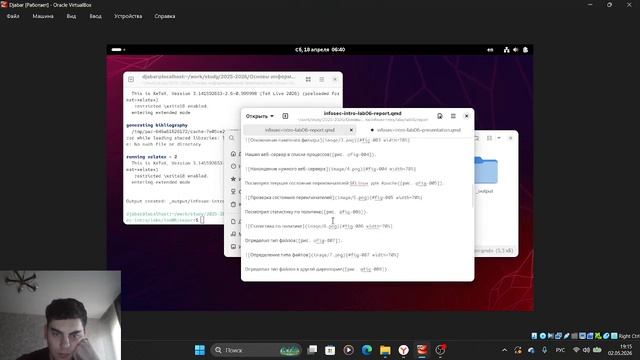Image resolution: width=640 pixels, height=360 pixels.
Task: Click the volume icon in GNOME top bar
Action: tap(516, 50)
